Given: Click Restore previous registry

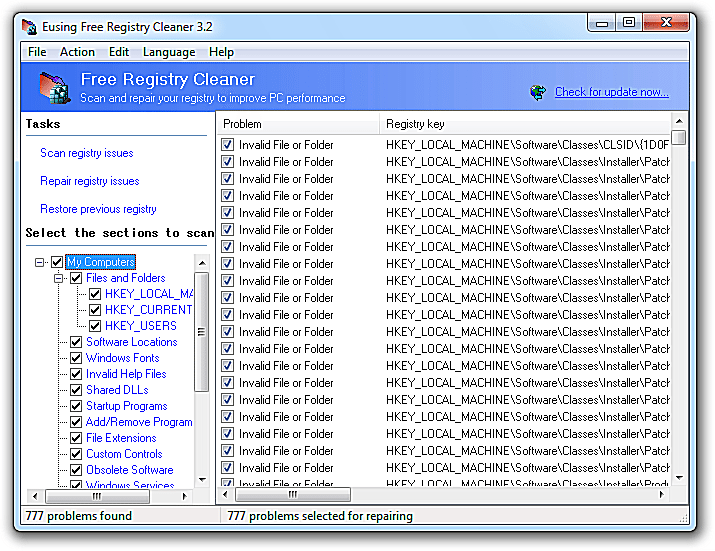Looking at the screenshot, I should tap(98, 209).
